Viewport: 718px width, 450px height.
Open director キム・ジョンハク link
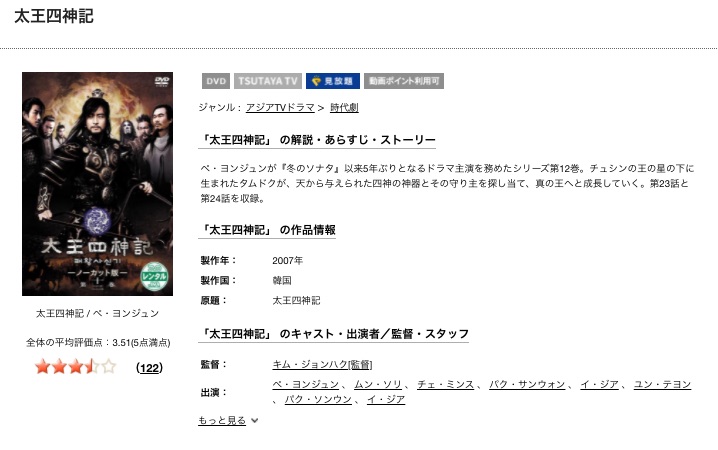click(x=322, y=364)
